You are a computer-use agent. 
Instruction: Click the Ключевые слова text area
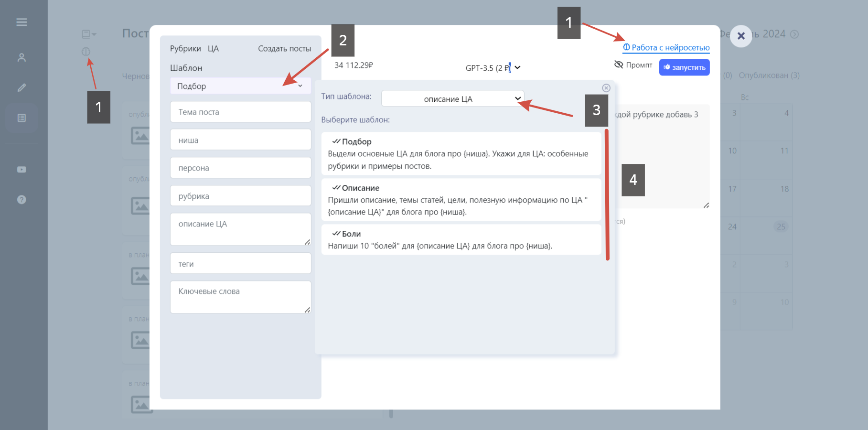(x=240, y=297)
